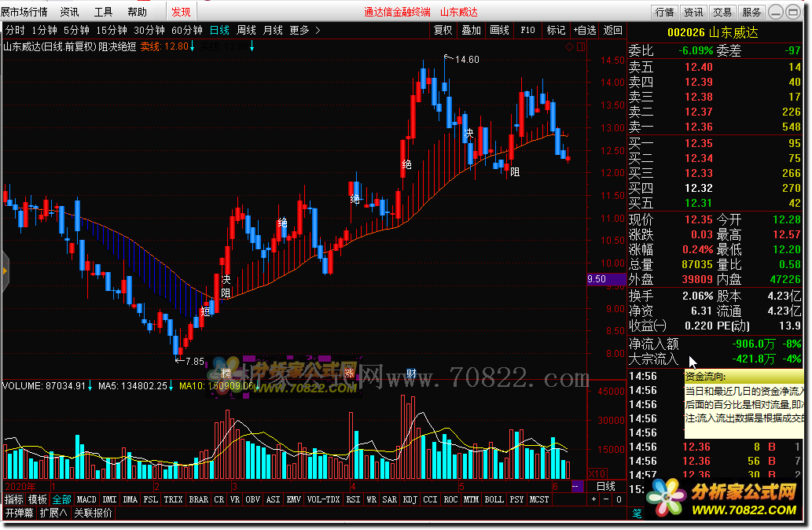Switch to 月线 monthly chart
Screen dimensions: 812x530
[273, 31]
